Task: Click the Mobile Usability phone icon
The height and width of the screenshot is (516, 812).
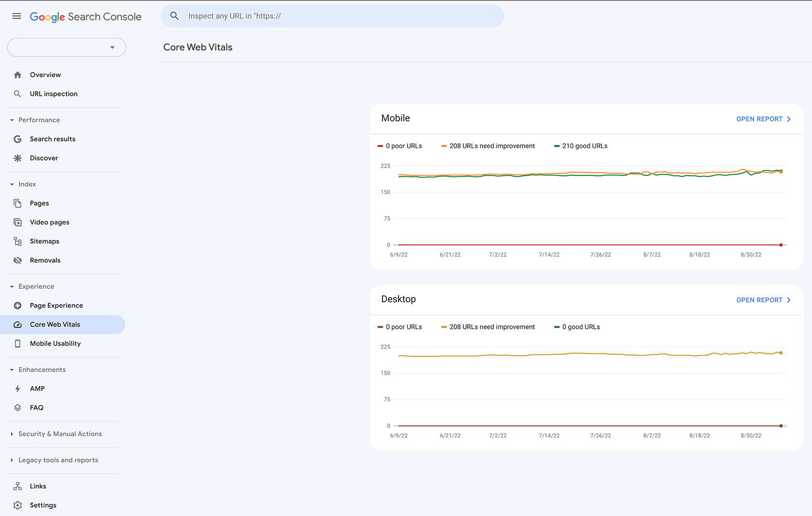Action: click(17, 343)
